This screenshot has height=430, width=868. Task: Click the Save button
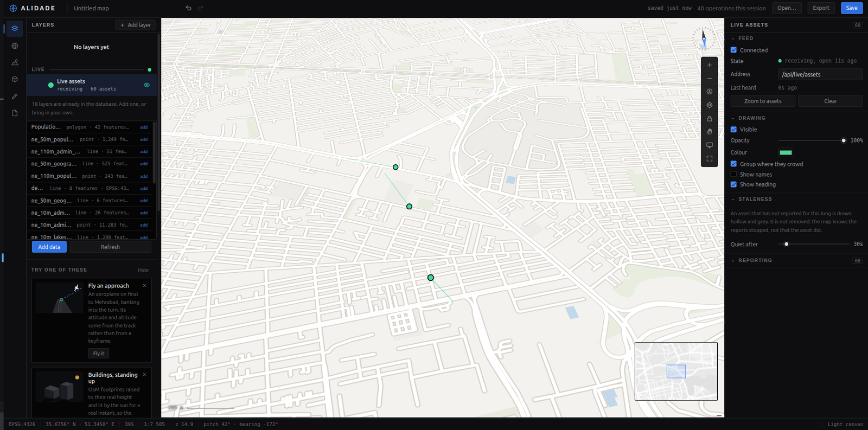[x=852, y=8]
